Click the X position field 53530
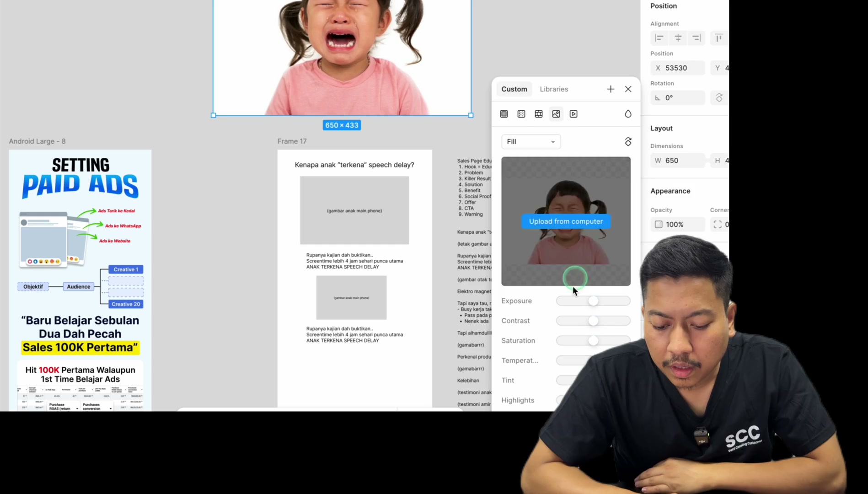Image resolution: width=868 pixels, height=494 pixels. click(x=677, y=68)
